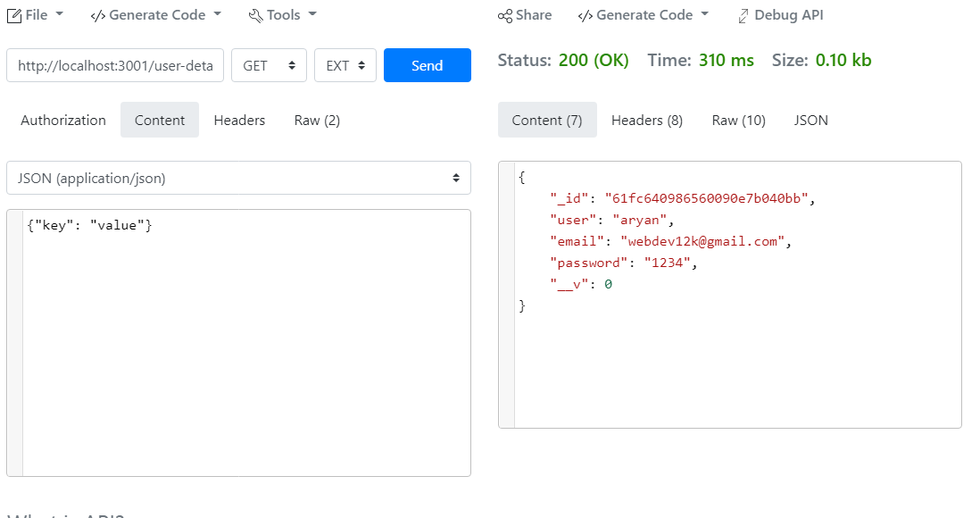Click the Debug API link
This screenshot has height=518, width=980.
point(789,14)
